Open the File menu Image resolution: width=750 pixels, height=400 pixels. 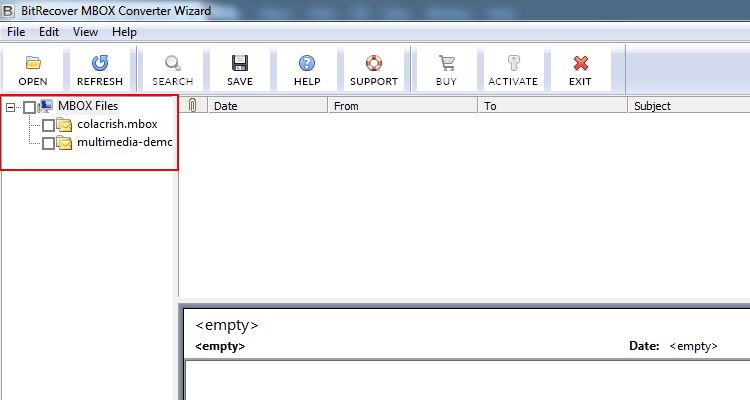coord(16,32)
